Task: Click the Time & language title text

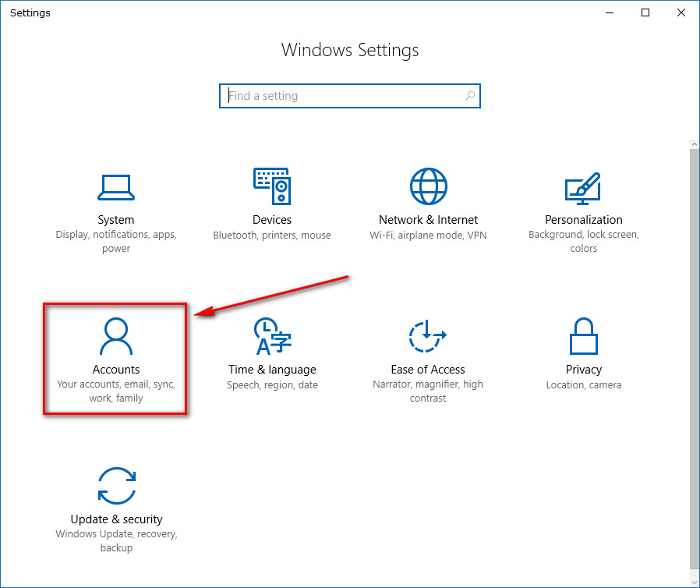Action: point(272,370)
